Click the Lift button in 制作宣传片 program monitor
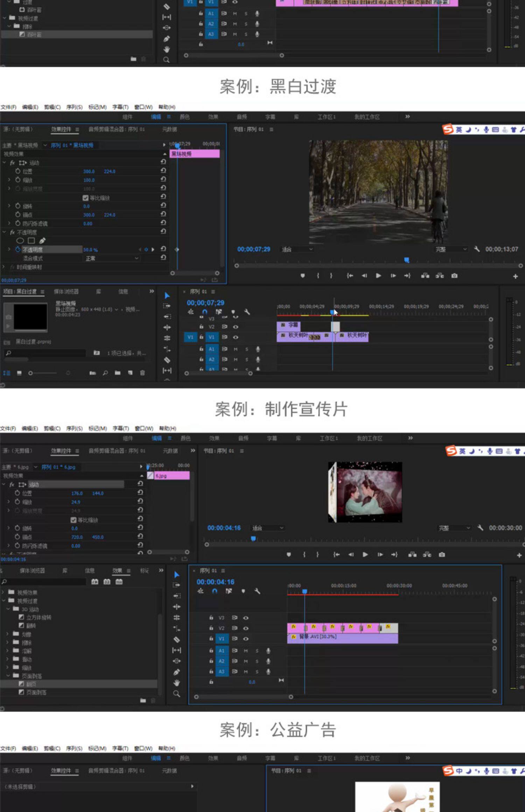The image size is (525, 812). [412, 555]
